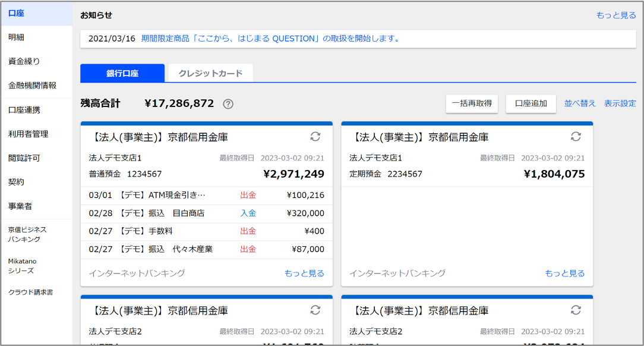This screenshot has height=346, width=644.
Task: Click the 入金 label on the 02/28 row
Action: click(248, 213)
